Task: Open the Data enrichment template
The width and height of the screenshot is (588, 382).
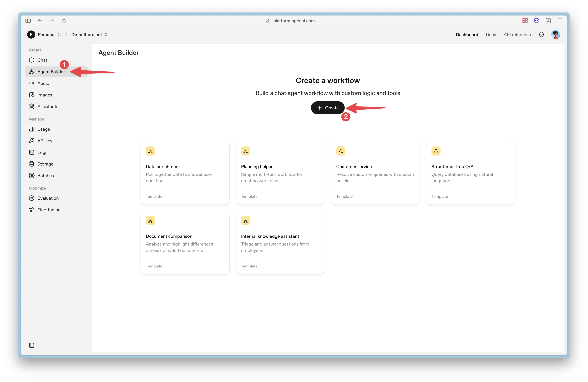Action: pyautogui.click(x=185, y=173)
